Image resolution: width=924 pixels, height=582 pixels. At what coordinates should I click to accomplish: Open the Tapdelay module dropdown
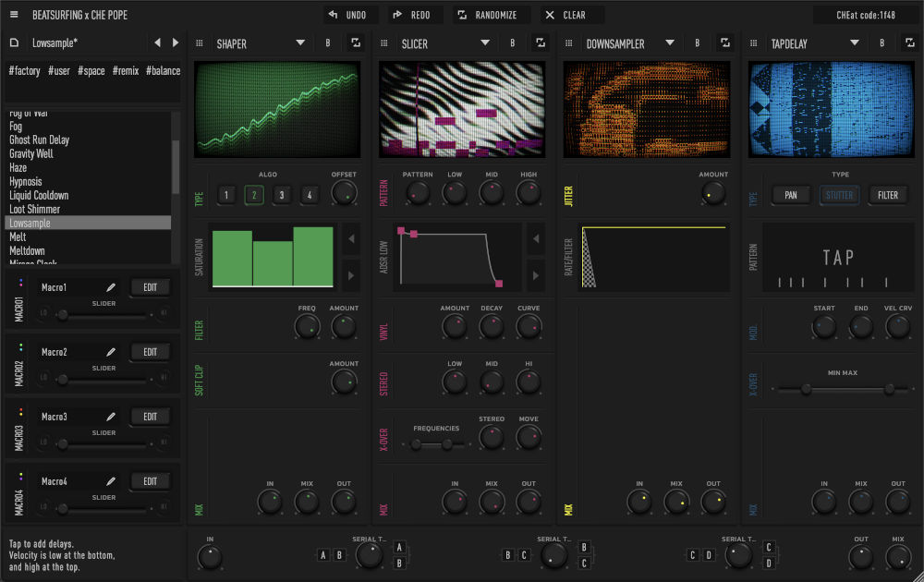[x=855, y=42]
